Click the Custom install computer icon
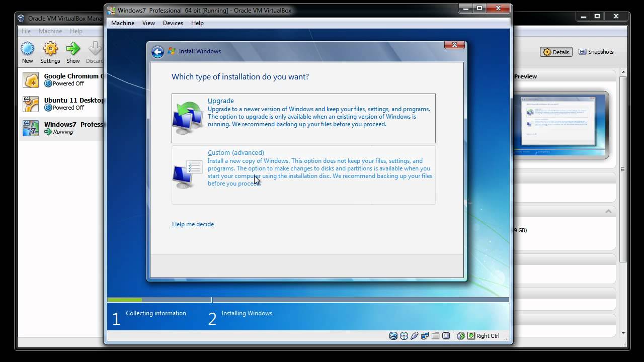Viewport: 644px width, 362px height. point(188,174)
